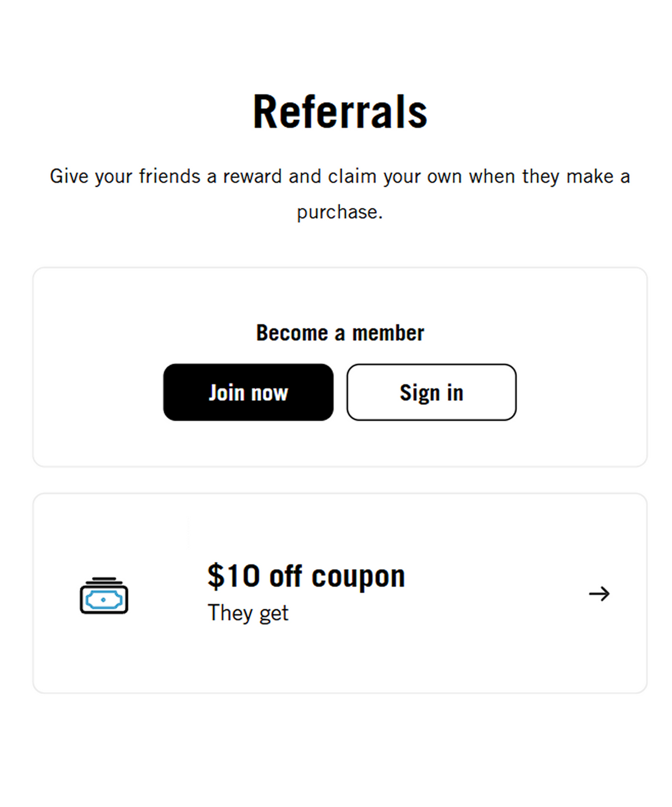The image size is (672, 807).
Task: Select Sign in
Action: coord(431,392)
